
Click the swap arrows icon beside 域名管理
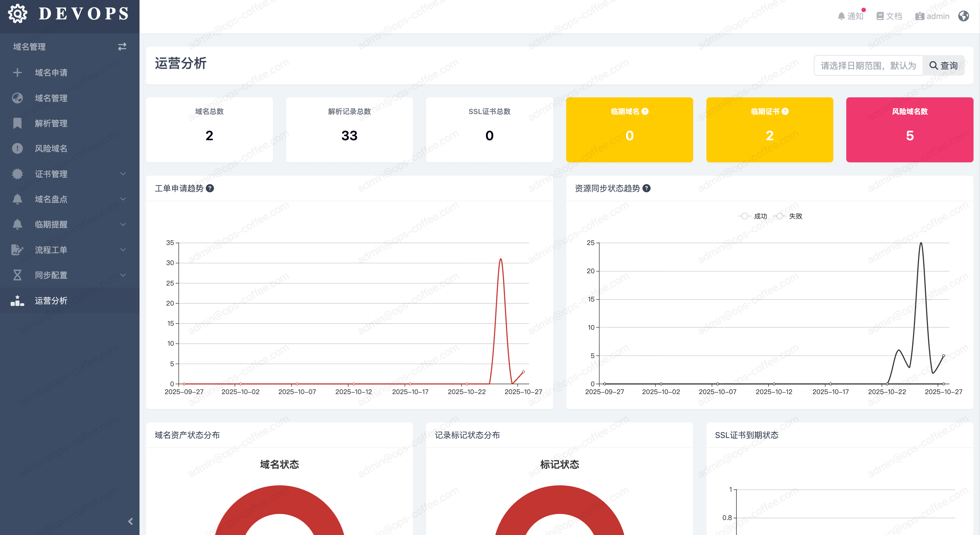pyautogui.click(x=122, y=46)
